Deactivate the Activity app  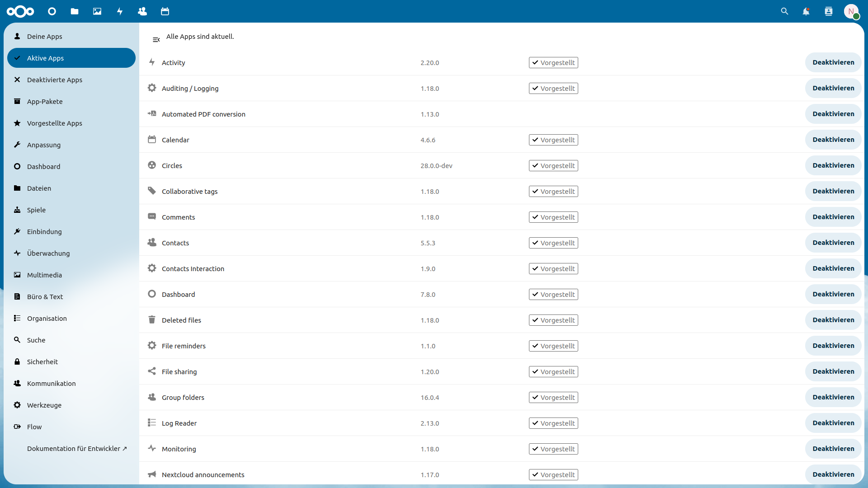[x=833, y=62]
